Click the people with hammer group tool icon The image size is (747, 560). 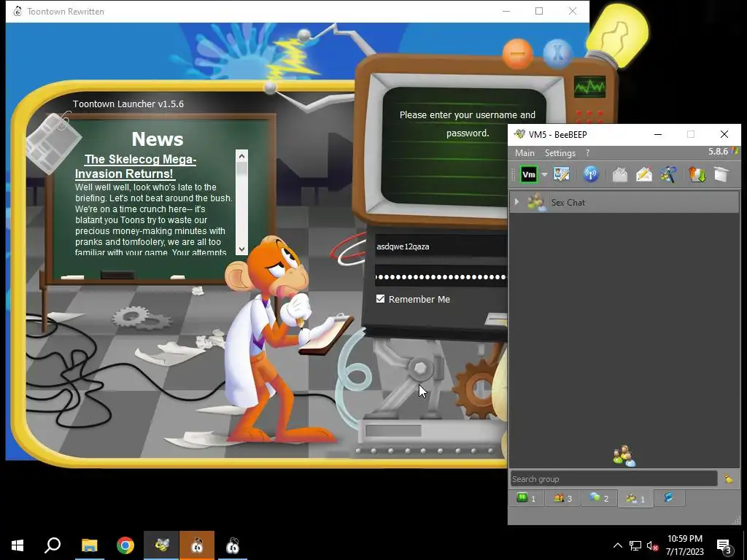coord(668,174)
